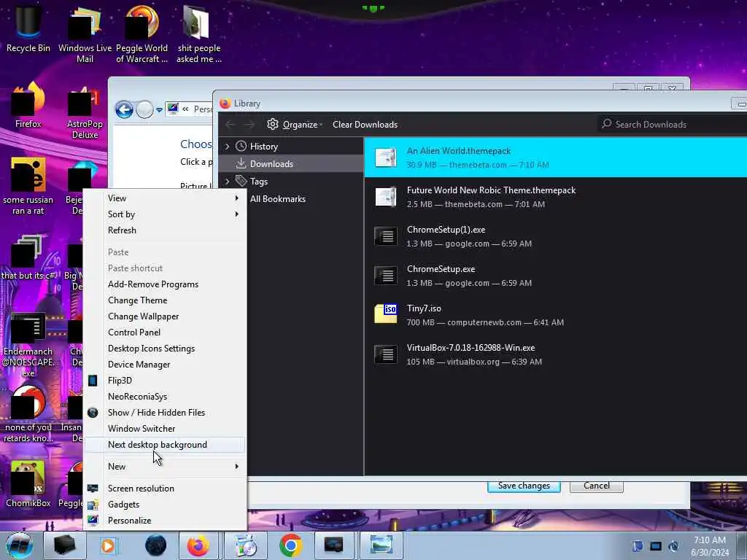
Task: Click the globe icon on the taskbar
Action: (156, 545)
